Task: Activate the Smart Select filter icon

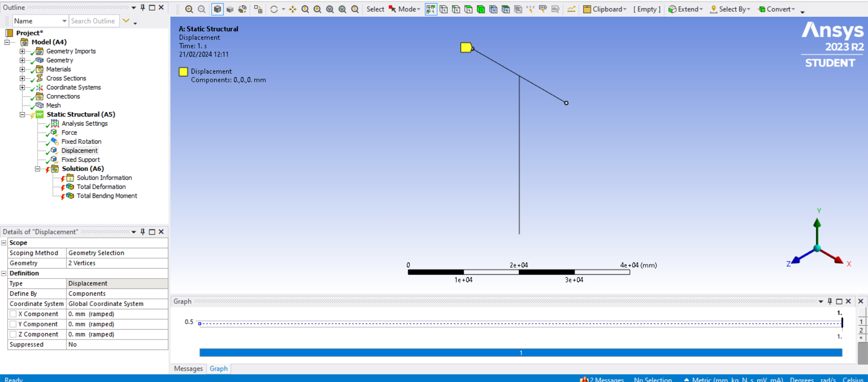Action: 431,9
